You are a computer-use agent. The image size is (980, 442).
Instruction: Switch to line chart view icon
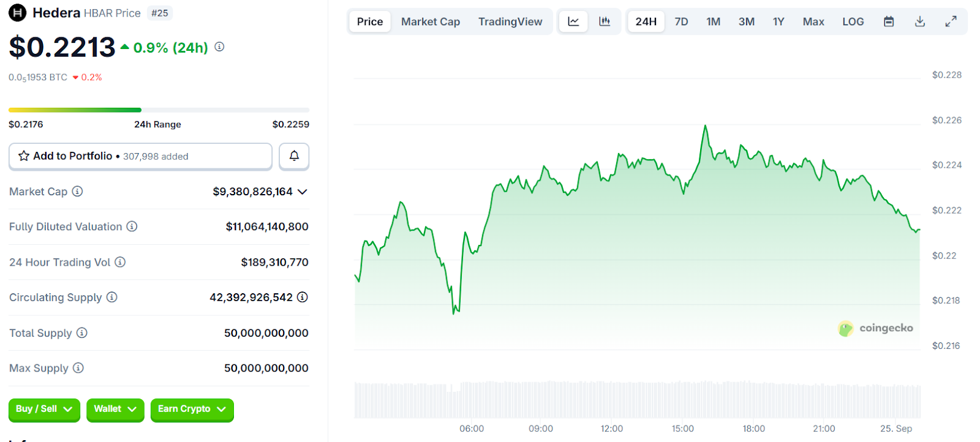point(573,21)
